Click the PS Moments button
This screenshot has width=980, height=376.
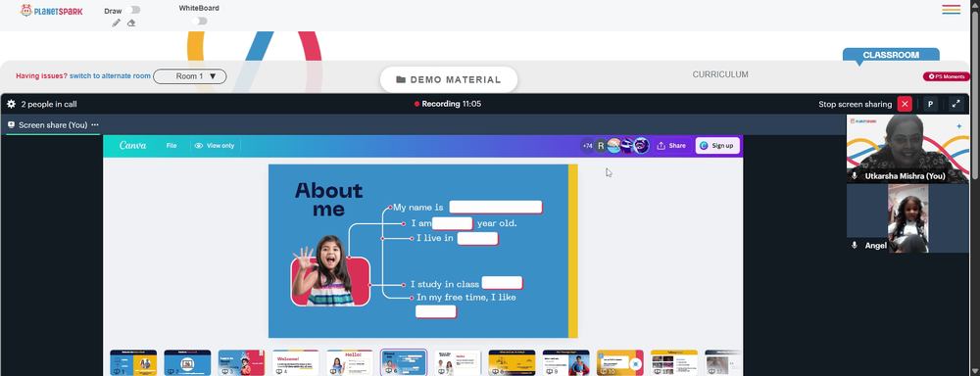click(x=947, y=76)
